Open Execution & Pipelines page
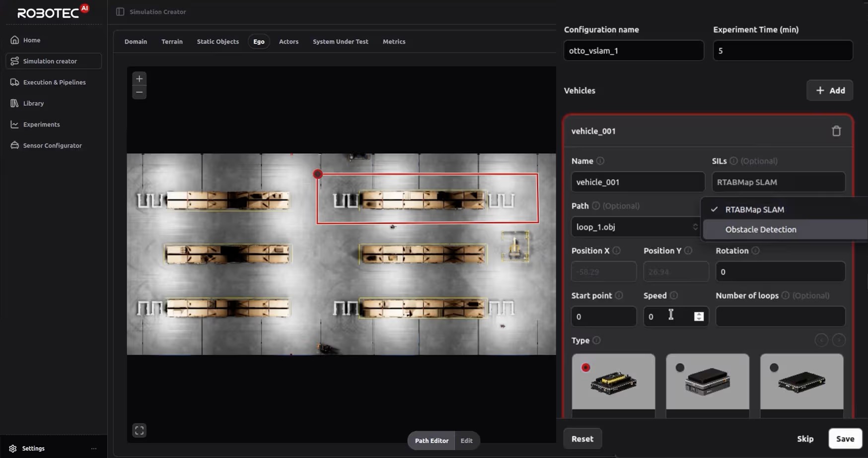Screen dimensions: 868x458 (x=54, y=82)
